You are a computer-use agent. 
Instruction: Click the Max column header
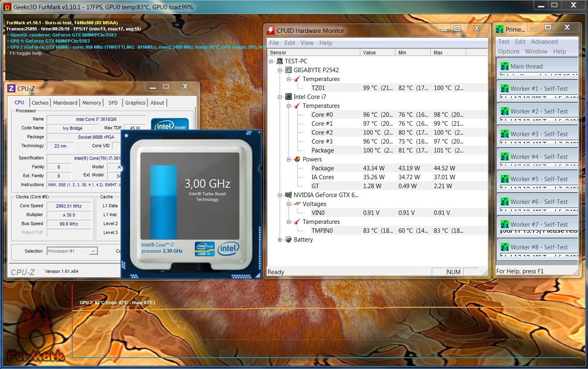(x=448, y=52)
